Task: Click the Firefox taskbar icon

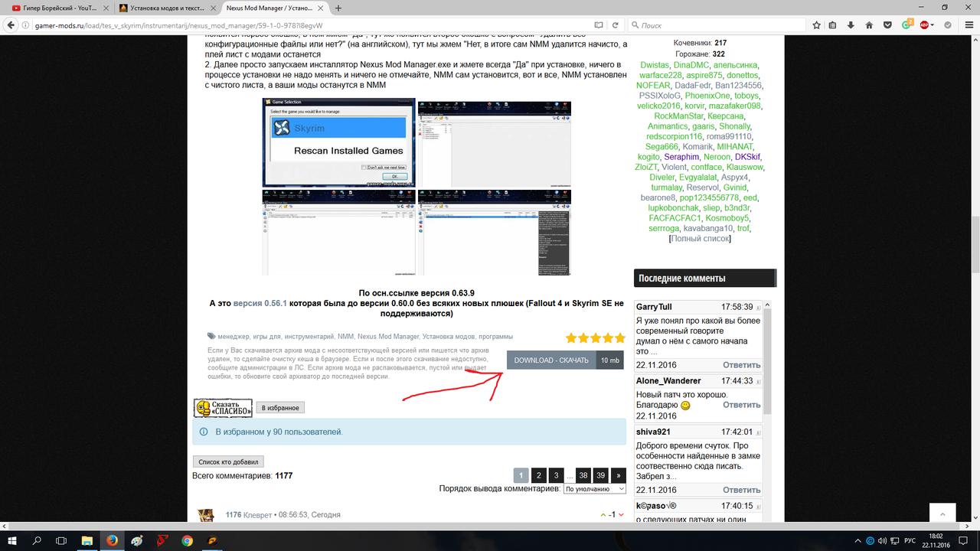Action: 112,540
